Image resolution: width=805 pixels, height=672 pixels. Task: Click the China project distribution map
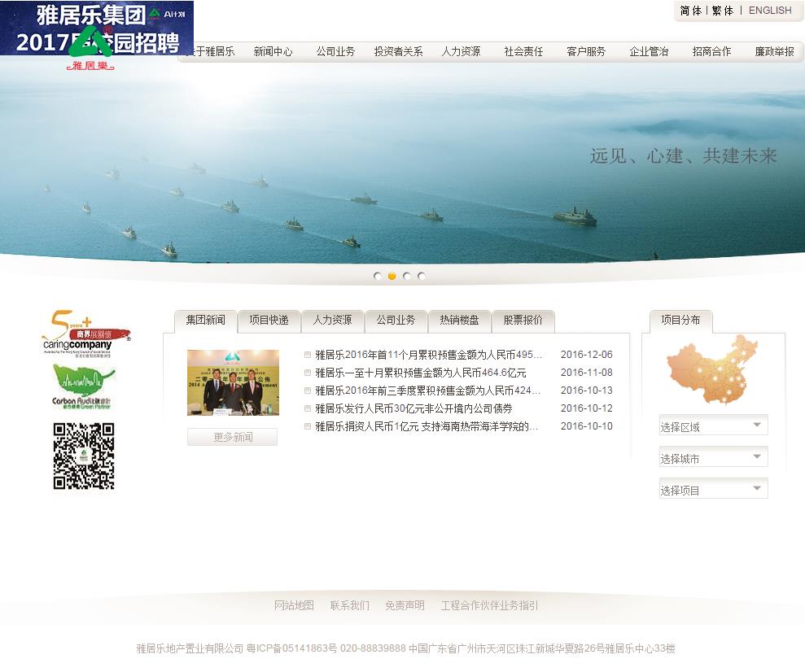tap(712, 369)
